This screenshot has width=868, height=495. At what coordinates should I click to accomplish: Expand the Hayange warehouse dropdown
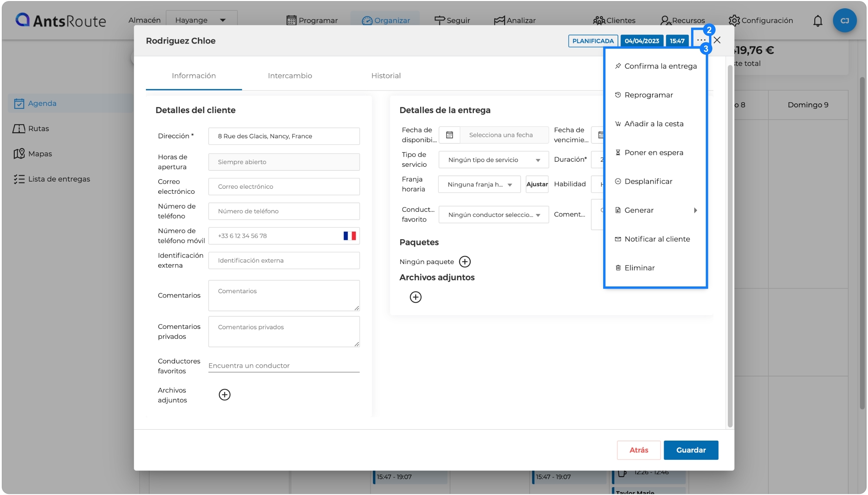[x=201, y=20]
